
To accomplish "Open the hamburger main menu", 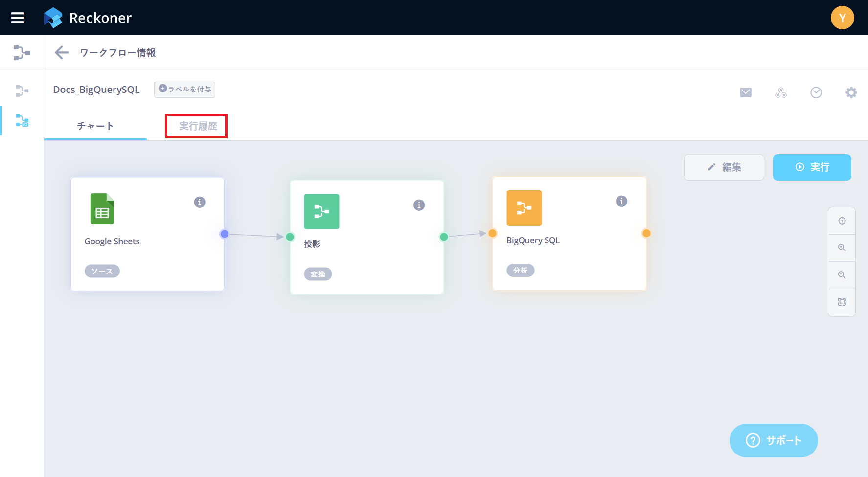I will (x=18, y=18).
